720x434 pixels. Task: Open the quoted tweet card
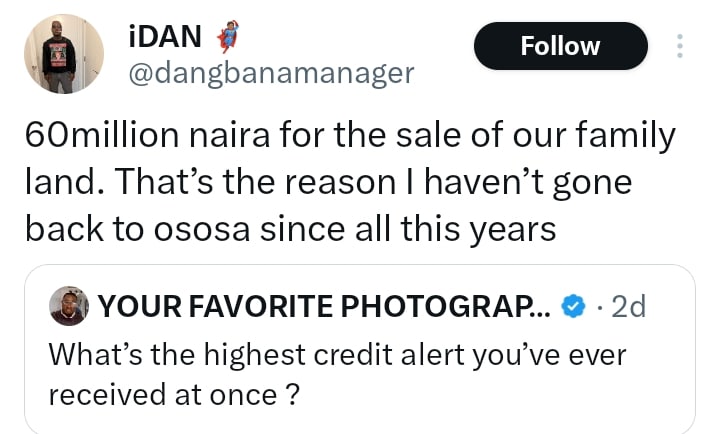tap(360, 349)
